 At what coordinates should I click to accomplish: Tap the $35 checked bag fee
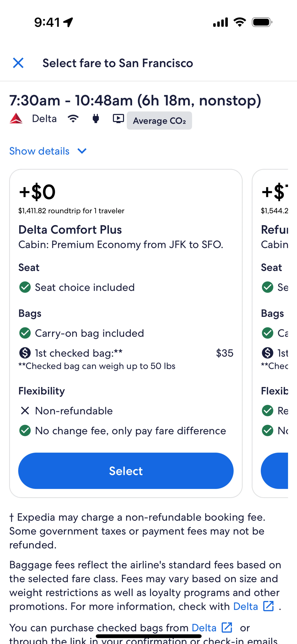(x=224, y=353)
